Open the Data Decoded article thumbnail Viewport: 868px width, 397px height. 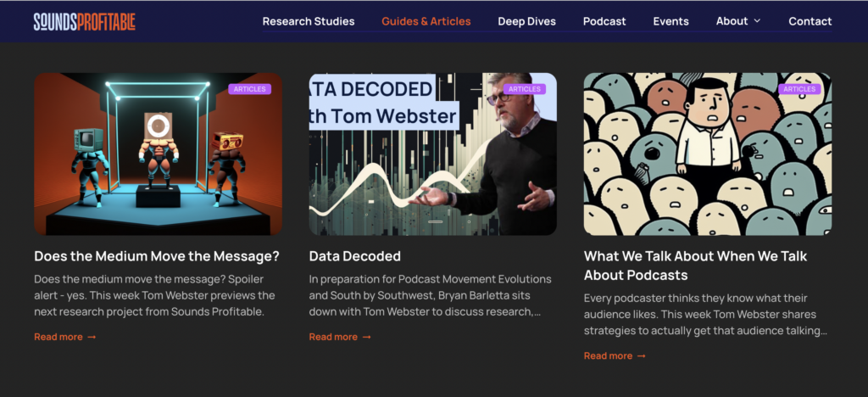coord(433,154)
